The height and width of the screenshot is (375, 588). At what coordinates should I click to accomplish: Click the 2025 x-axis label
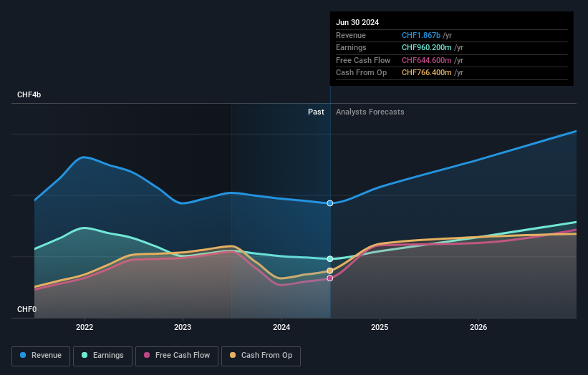380,328
